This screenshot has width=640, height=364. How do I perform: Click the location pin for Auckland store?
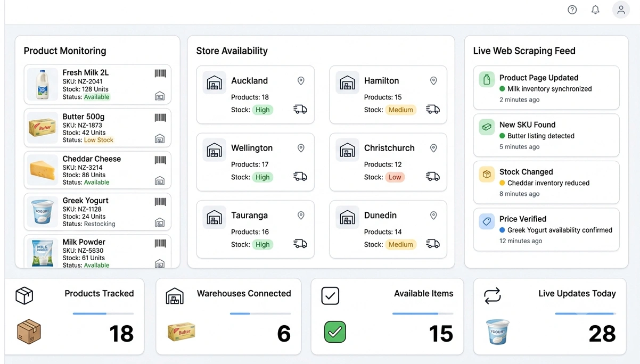click(301, 81)
